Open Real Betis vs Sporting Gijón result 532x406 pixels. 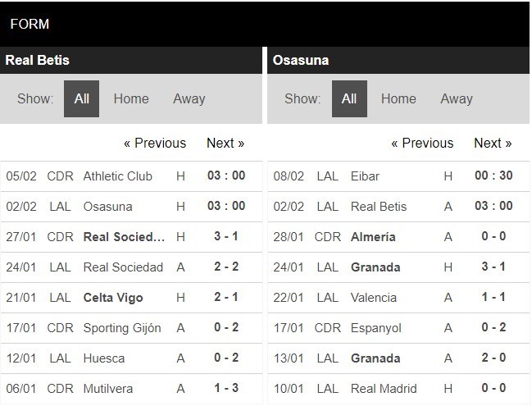(131, 328)
